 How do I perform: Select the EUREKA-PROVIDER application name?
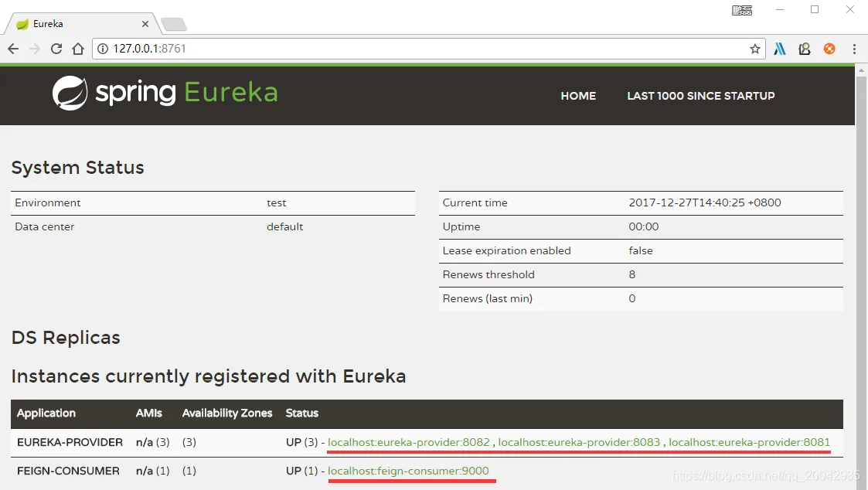click(x=70, y=442)
